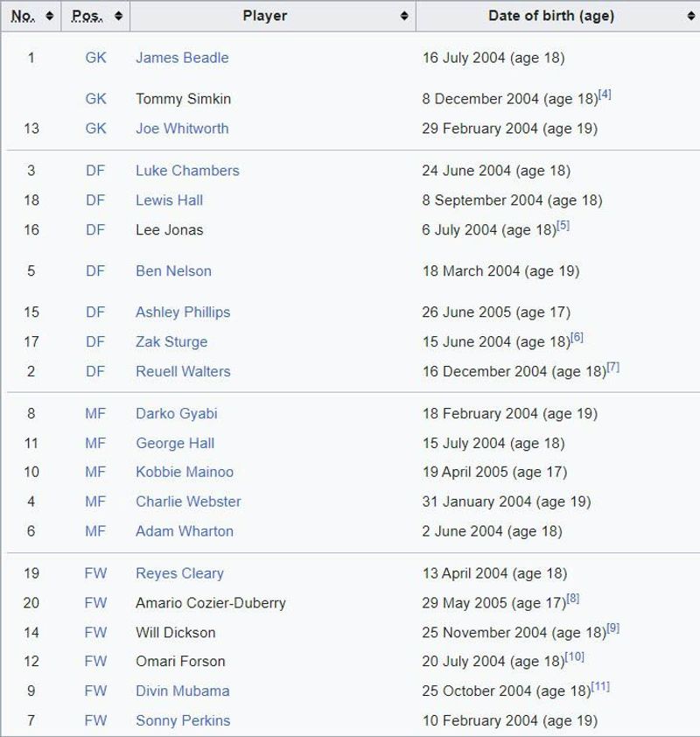This screenshot has width=700, height=737.
Task: Sort by Date of birth arrows
Action: (690, 16)
